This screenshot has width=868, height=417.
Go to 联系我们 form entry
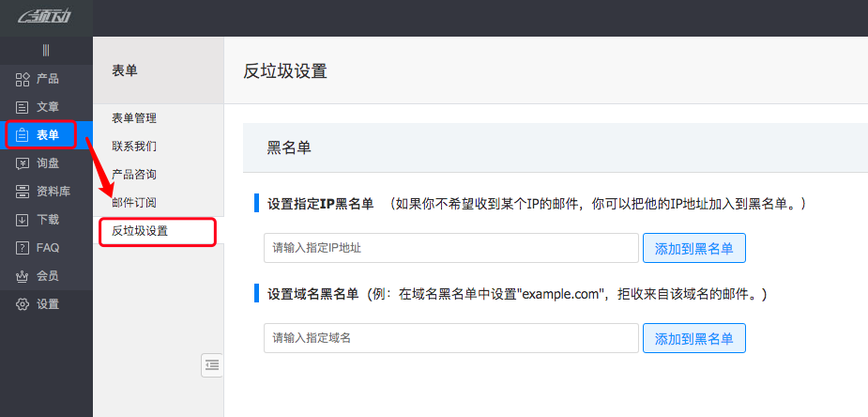(x=133, y=147)
